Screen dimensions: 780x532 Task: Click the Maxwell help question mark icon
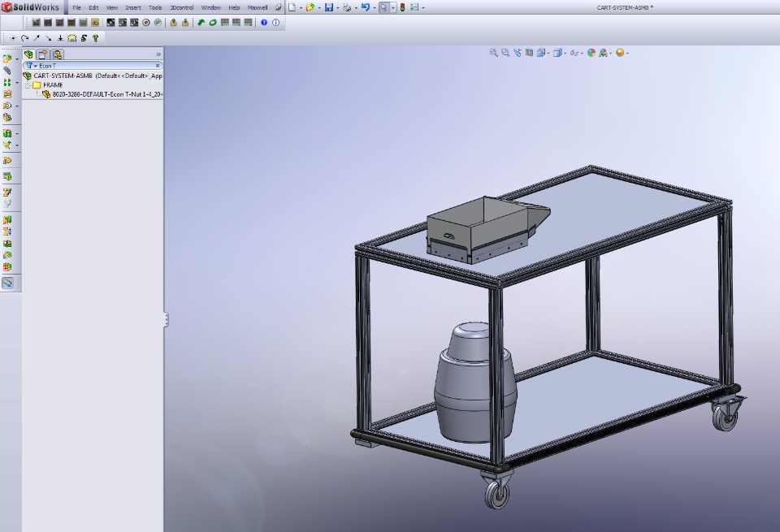click(263, 23)
